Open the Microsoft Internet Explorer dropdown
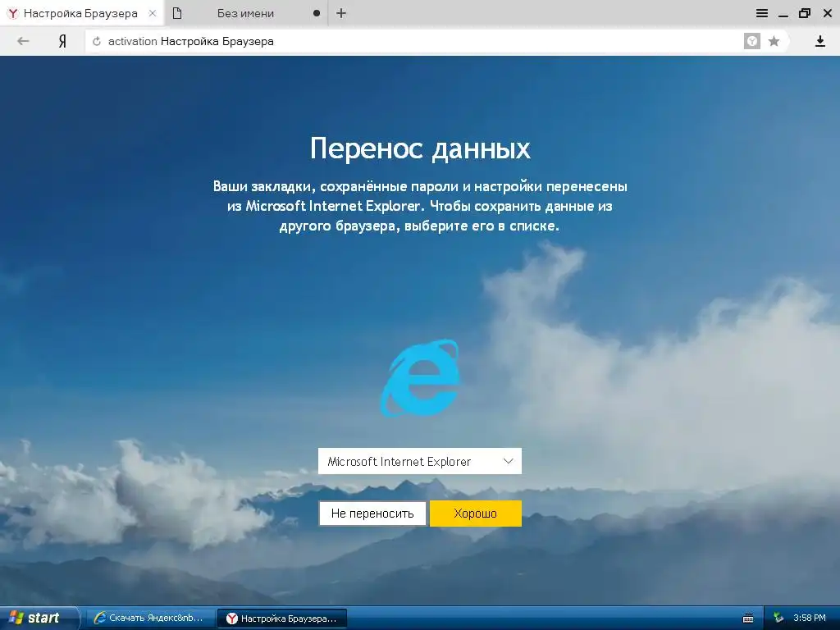 coord(419,461)
